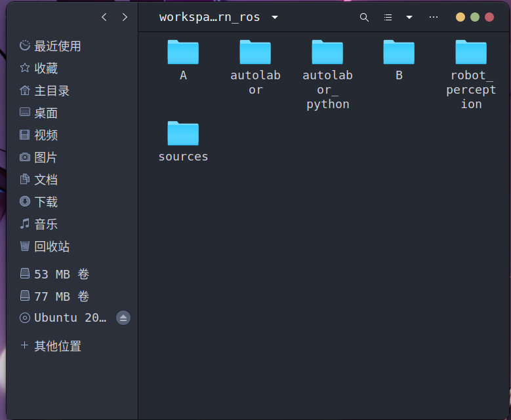Click the workspa…rn_ros path button

[x=209, y=17]
